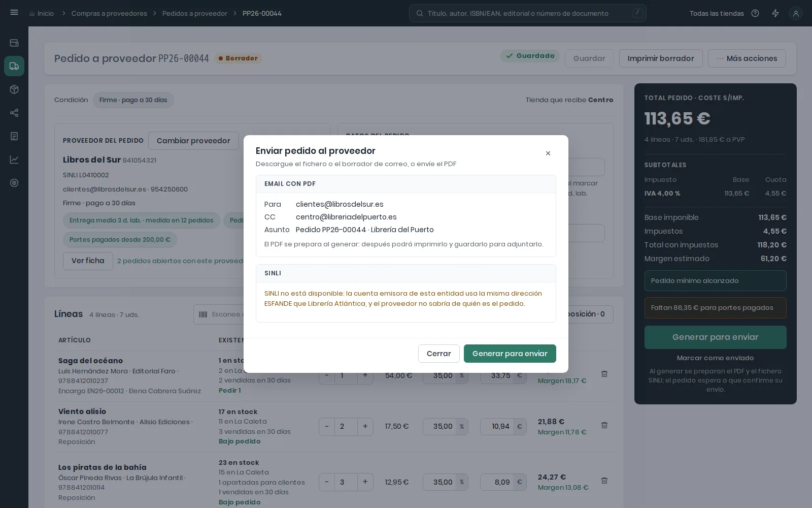The width and height of the screenshot is (812, 508).
Task: Remove the Saga del océano line via trash
Action: [604, 374]
